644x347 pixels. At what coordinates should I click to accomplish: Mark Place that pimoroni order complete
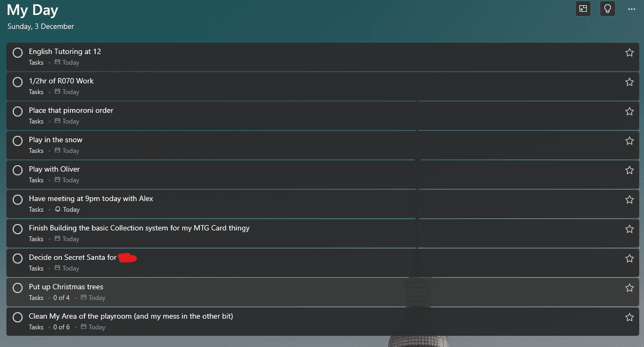[x=18, y=111]
